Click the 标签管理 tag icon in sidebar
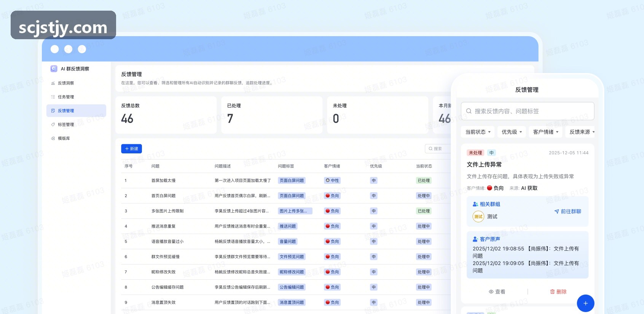Screen dimensions: 644x314 coord(53,124)
